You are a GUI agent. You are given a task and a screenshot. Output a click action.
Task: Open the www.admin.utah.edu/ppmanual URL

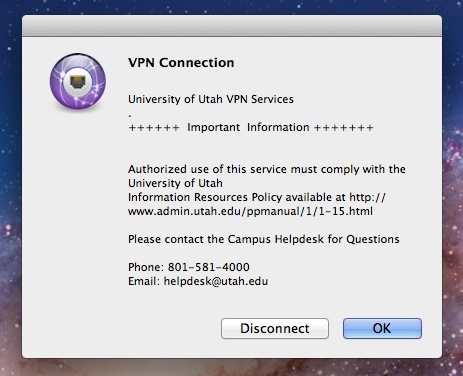tap(250, 211)
